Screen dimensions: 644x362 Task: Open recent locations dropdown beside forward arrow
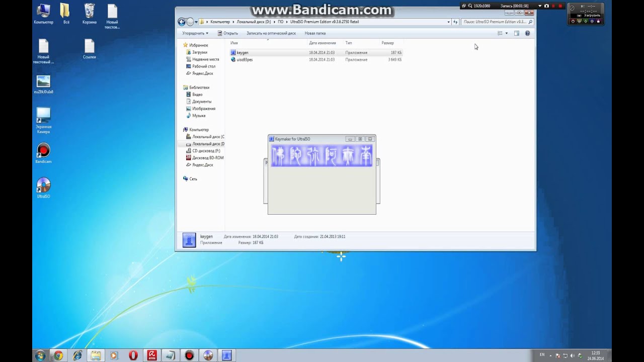coord(196,22)
